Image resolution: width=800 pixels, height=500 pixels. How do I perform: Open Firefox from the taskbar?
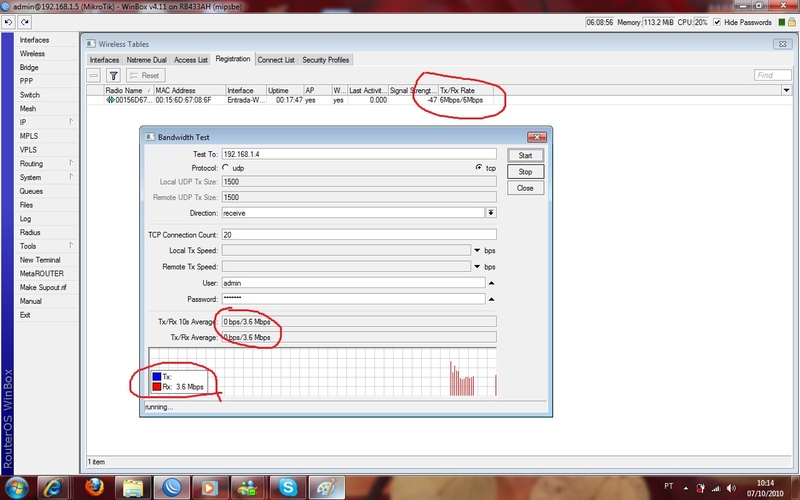click(x=94, y=487)
